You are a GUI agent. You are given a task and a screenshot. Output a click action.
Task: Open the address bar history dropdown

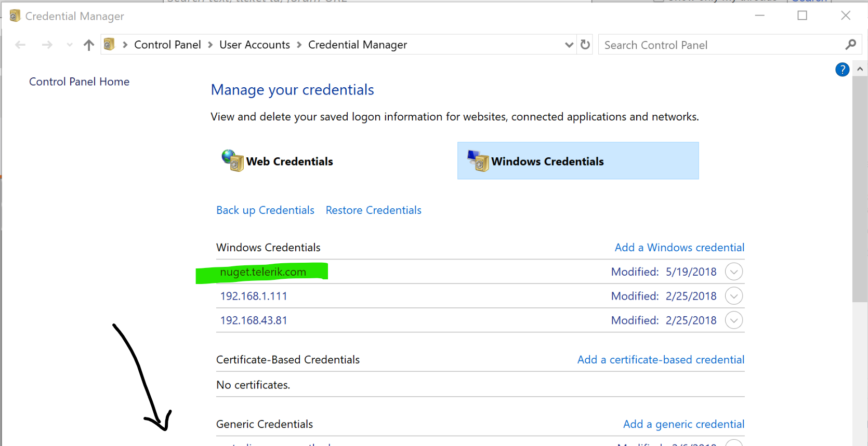569,45
